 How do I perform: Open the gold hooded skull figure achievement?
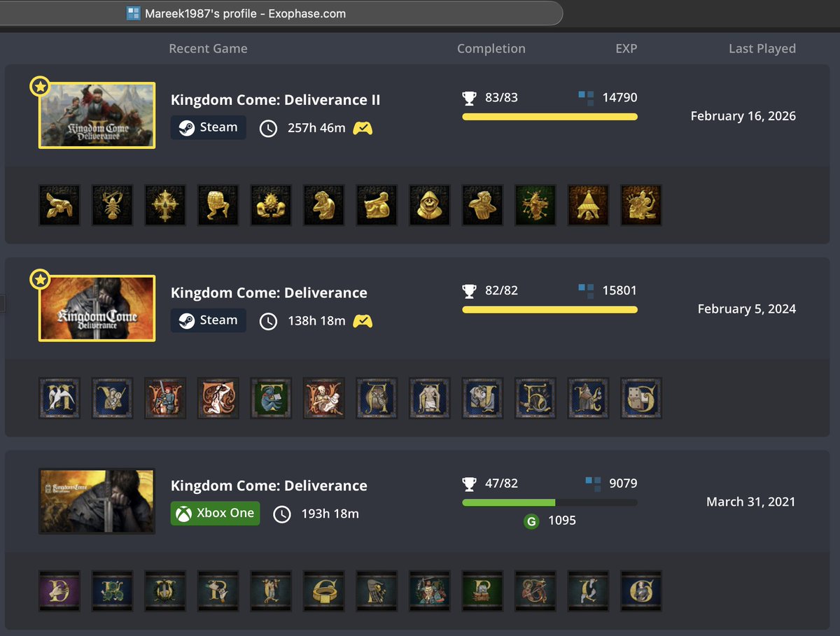tap(429, 205)
